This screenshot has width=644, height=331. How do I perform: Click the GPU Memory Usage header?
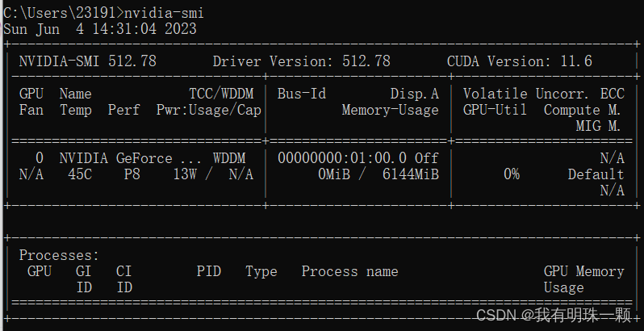[584, 279]
